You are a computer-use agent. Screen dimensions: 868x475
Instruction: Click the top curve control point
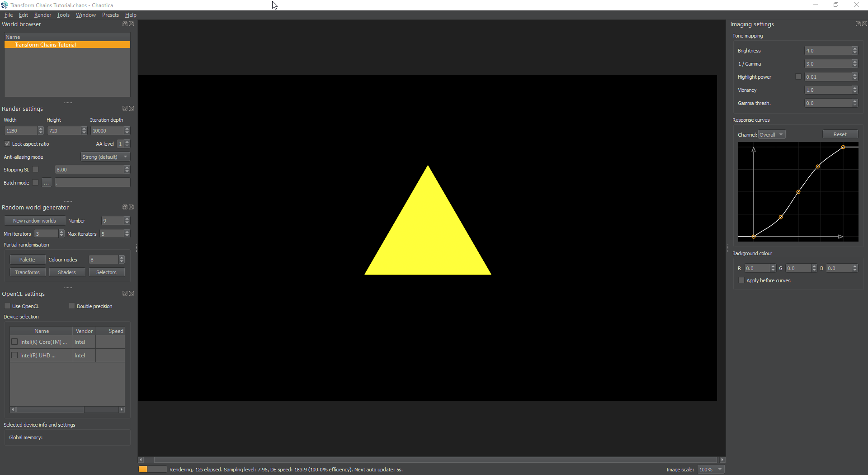[843, 147]
